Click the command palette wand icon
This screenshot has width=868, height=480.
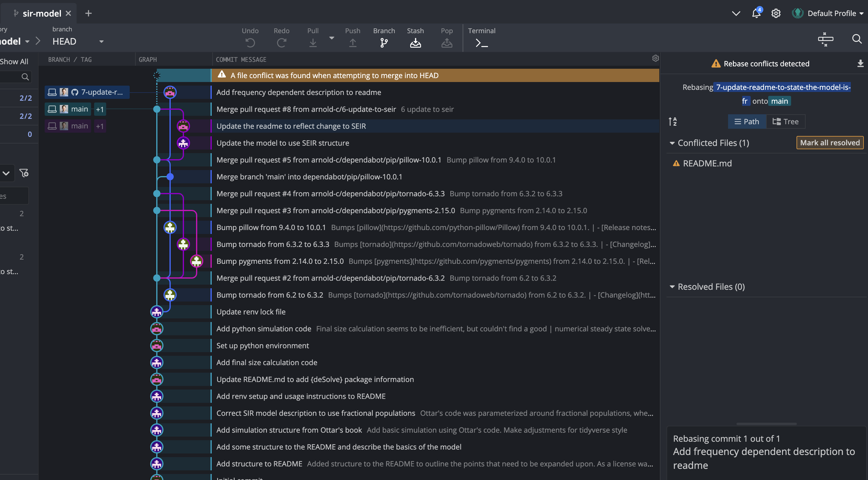pyautogui.click(x=825, y=39)
